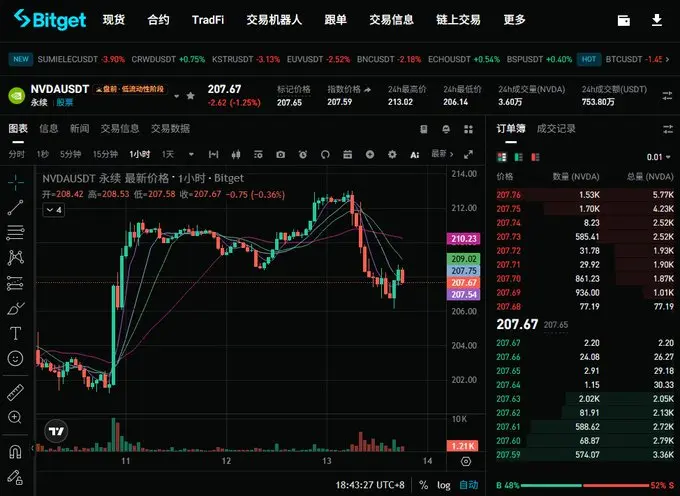
Task: Open the grid layout icon
Action: pyautogui.click(x=468, y=129)
